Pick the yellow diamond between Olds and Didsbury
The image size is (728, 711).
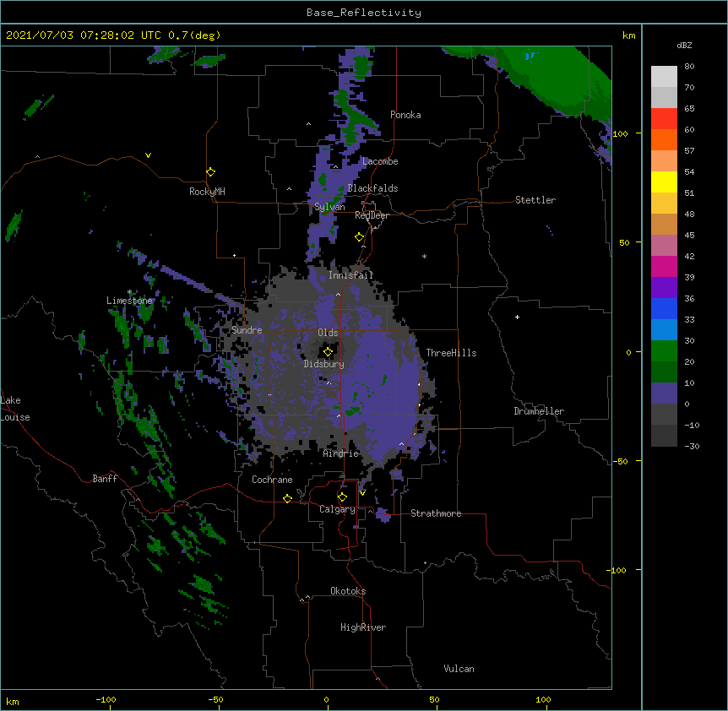328,351
